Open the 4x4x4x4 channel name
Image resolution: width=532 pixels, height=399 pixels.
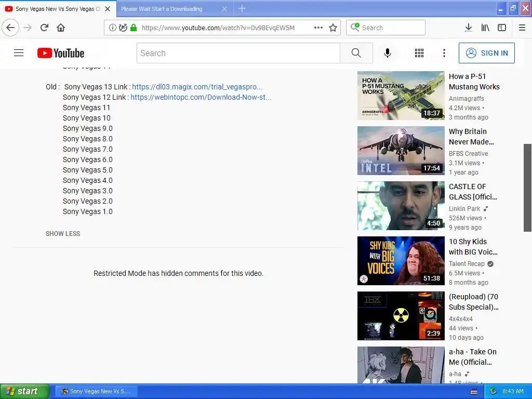click(461, 318)
